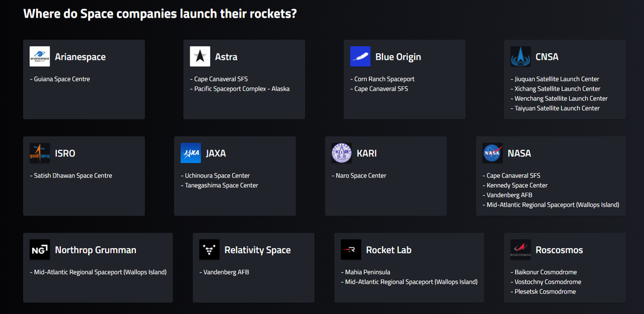Click the 'Where do Space companies launch' heading

click(160, 13)
